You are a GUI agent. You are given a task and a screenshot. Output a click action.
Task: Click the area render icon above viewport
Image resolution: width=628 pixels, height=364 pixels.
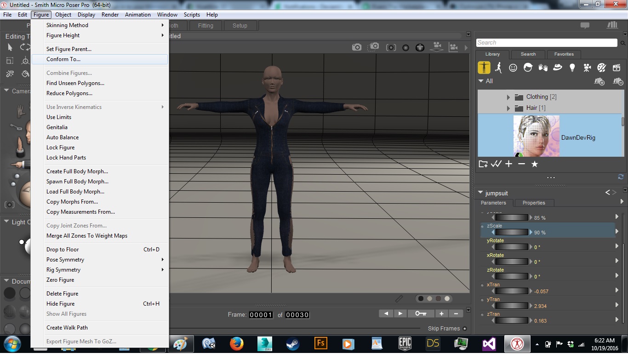[375, 47]
